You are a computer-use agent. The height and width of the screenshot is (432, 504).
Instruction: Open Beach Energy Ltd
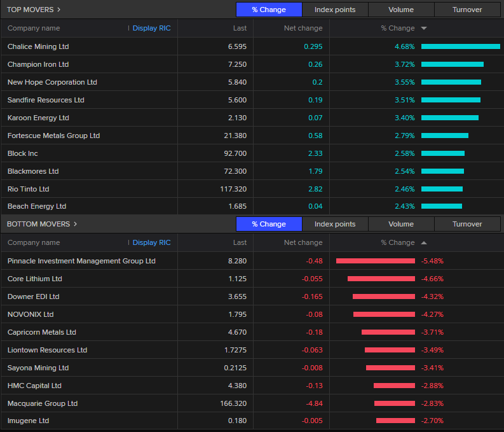point(37,206)
